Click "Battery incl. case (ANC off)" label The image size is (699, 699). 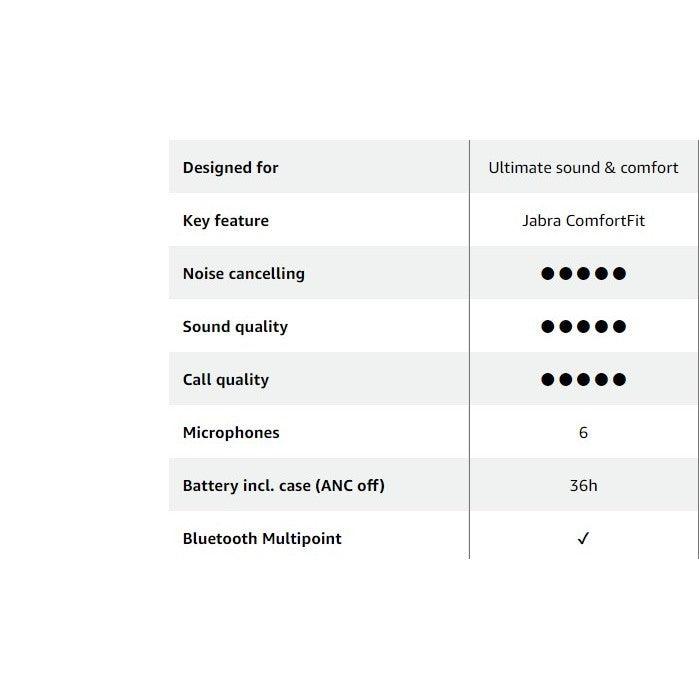pos(283,485)
